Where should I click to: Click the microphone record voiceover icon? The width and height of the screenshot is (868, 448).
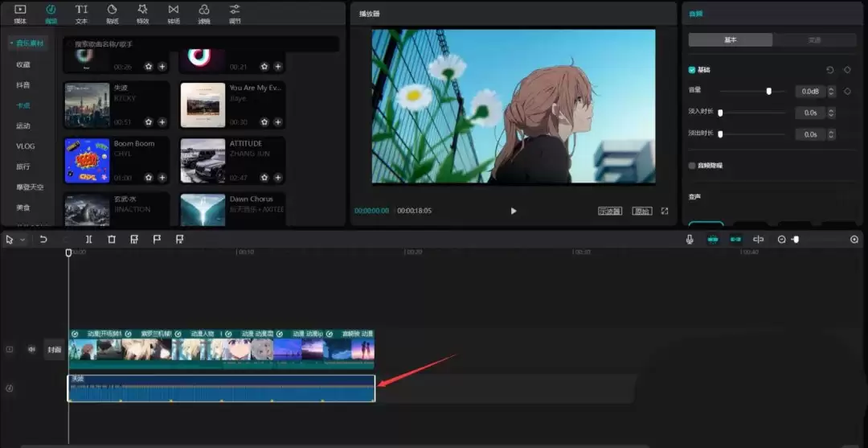(x=690, y=240)
